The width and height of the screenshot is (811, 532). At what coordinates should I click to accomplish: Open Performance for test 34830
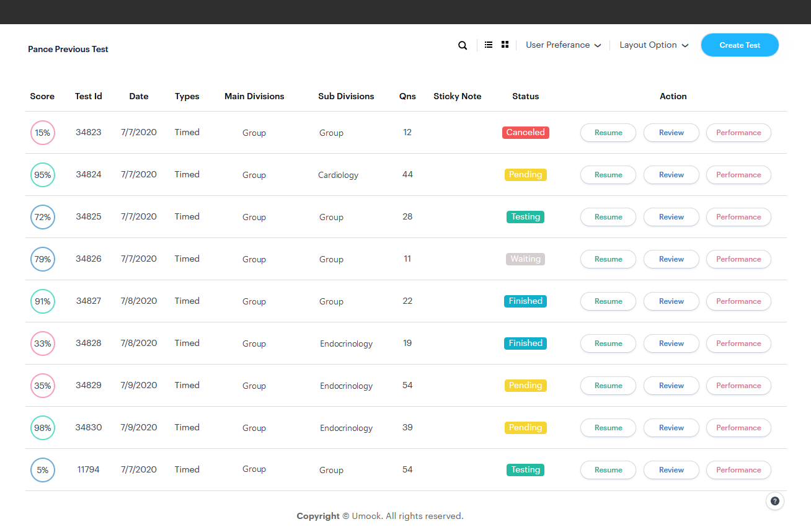[x=738, y=428]
